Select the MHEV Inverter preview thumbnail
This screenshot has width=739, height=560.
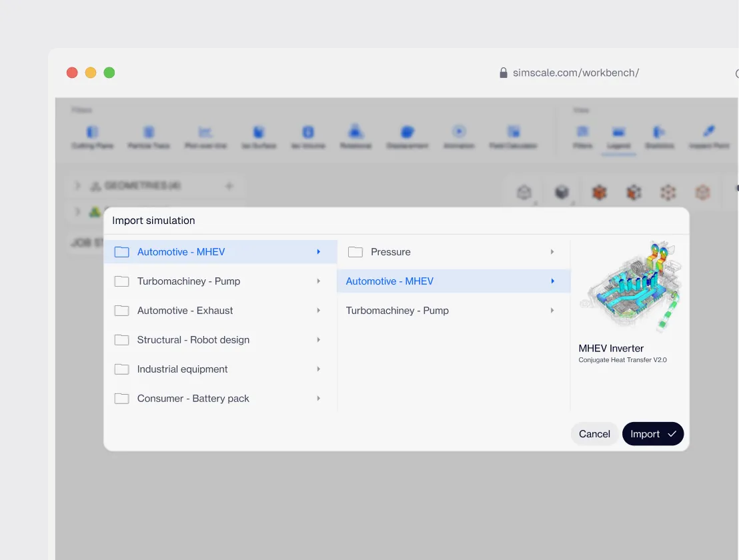click(632, 287)
